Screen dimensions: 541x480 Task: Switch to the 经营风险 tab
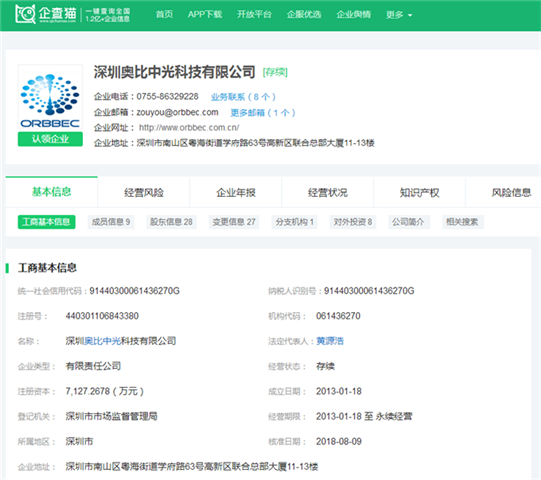click(x=144, y=192)
